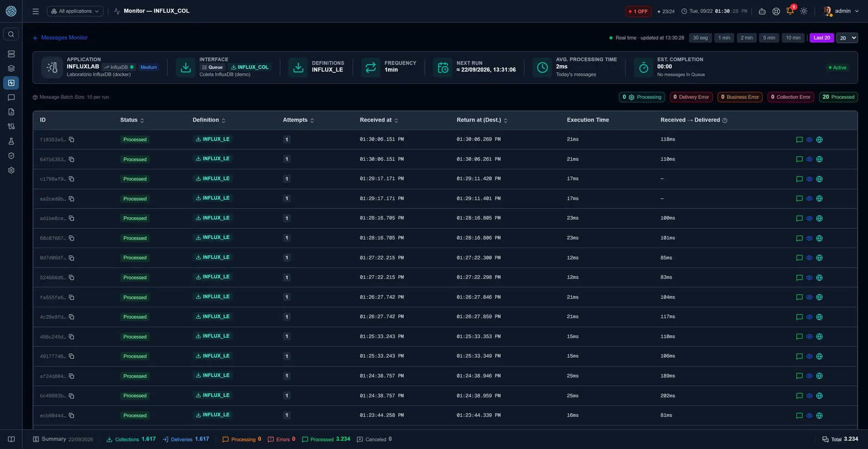Screen dimensions: 868x449
Task: Open the shield icon in the sidebar
Action: click(11, 156)
